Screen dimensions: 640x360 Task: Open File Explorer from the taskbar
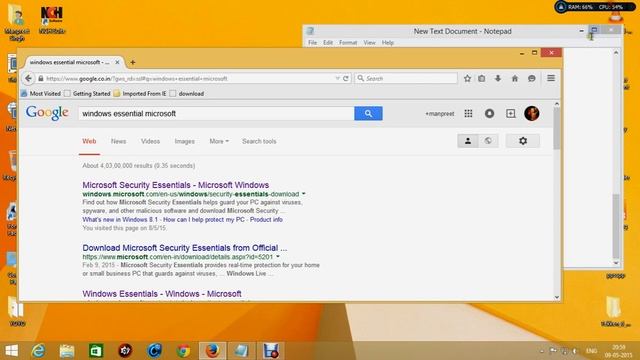(x=67, y=351)
